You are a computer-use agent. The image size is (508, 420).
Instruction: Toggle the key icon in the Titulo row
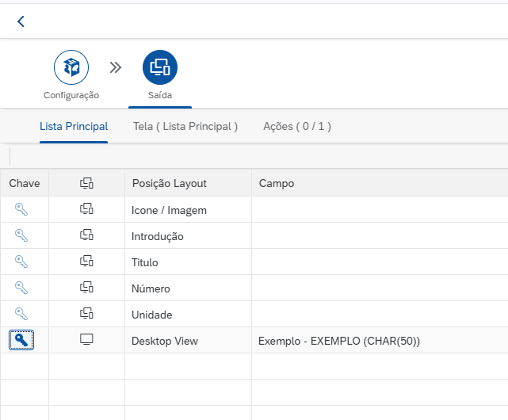pos(21,262)
